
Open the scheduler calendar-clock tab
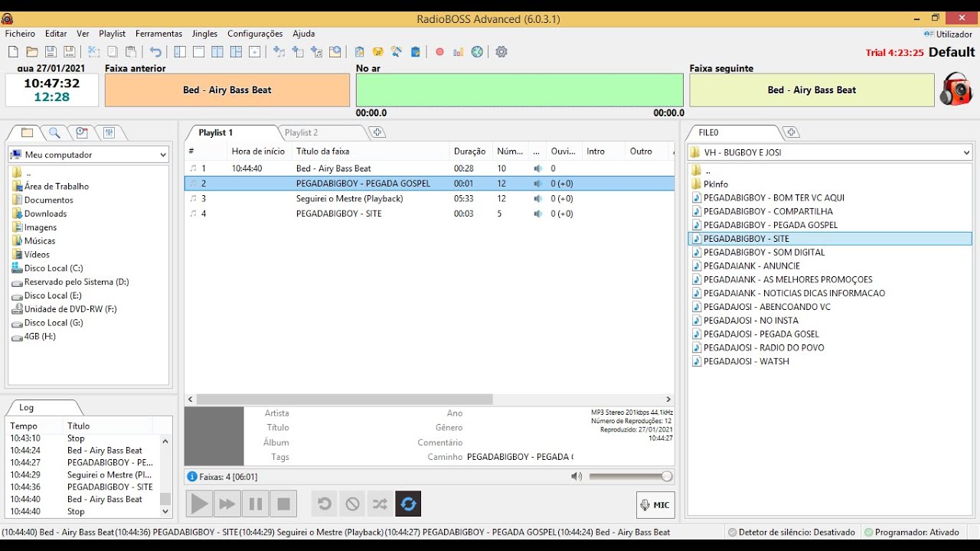[82, 132]
